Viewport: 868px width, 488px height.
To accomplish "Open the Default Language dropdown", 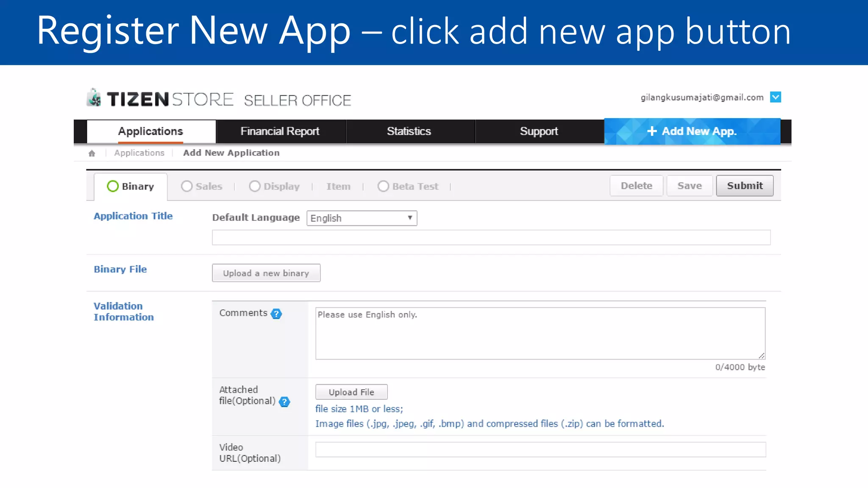I will [362, 218].
